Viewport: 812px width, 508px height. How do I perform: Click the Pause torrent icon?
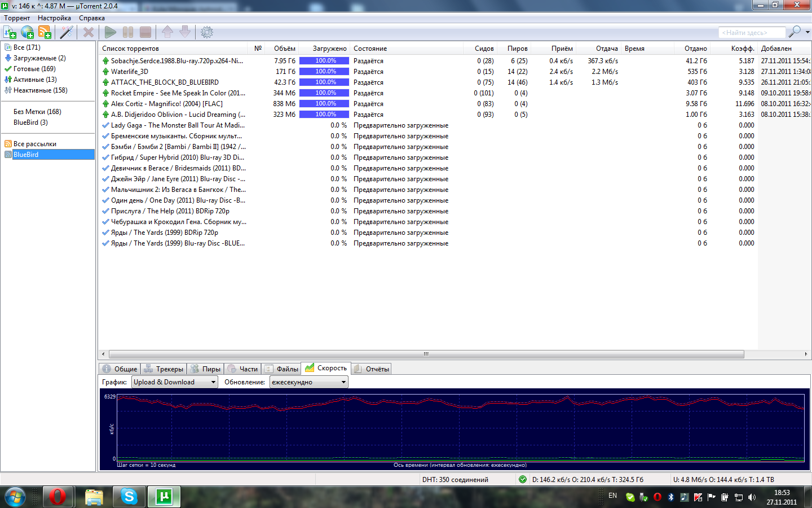pyautogui.click(x=128, y=32)
